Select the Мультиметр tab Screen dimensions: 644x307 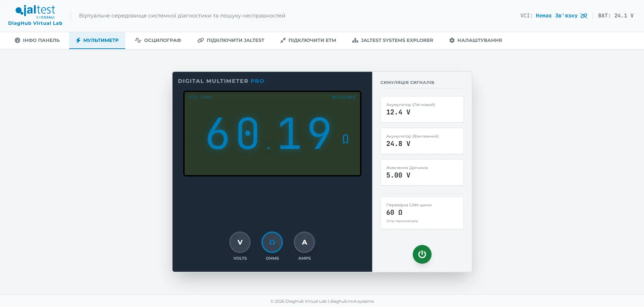click(x=97, y=40)
